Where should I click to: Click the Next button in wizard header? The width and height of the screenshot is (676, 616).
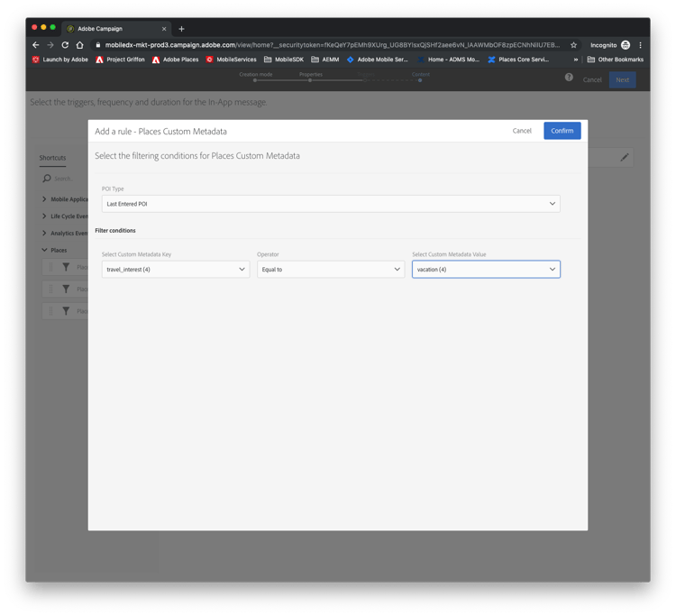point(622,79)
